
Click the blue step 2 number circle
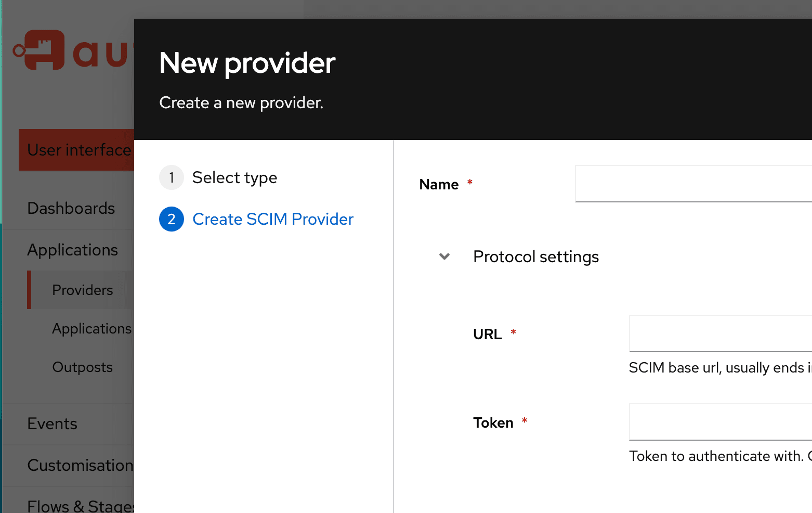click(x=171, y=220)
